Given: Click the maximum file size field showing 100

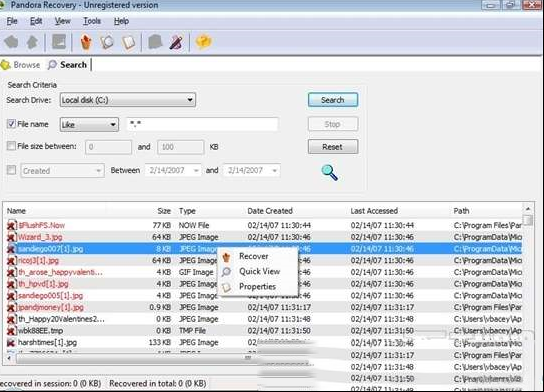Looking at the screenshot, I should (x=181, y=147).
